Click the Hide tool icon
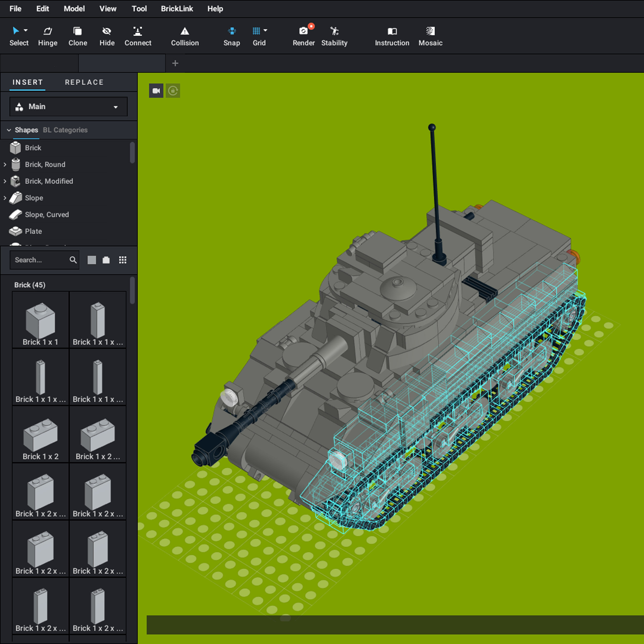Image resolution: width=644 pixels, height=644 pixels. click(x=107, y=31)
